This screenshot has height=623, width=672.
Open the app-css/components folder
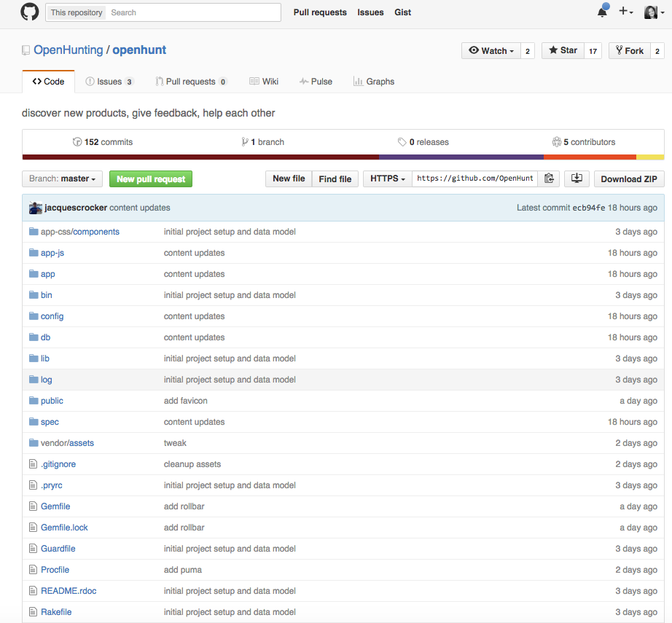point(80,232)
